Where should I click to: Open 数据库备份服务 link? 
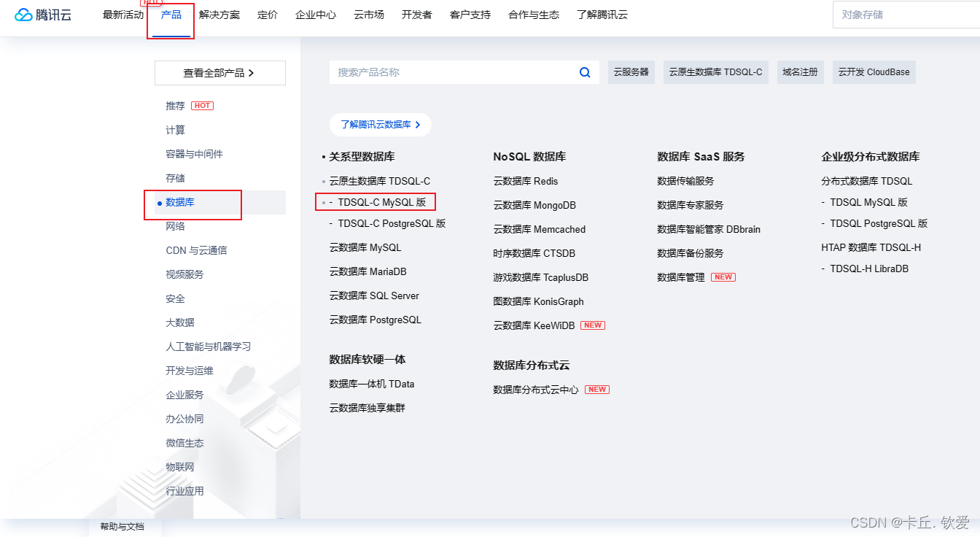691,253
